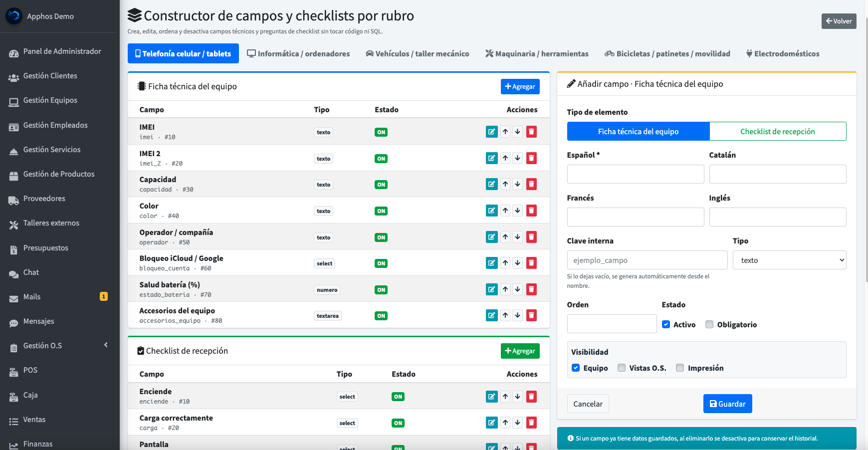Open Mensajes from sidebar

(60, 321)
